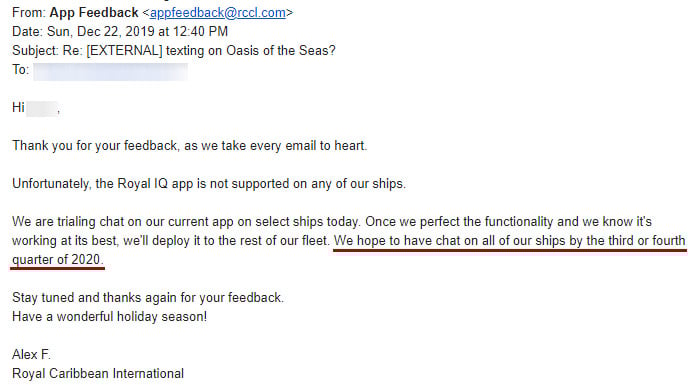
Task: Open the appfeedback@rccl.com email link
Action: pos(218,13)
